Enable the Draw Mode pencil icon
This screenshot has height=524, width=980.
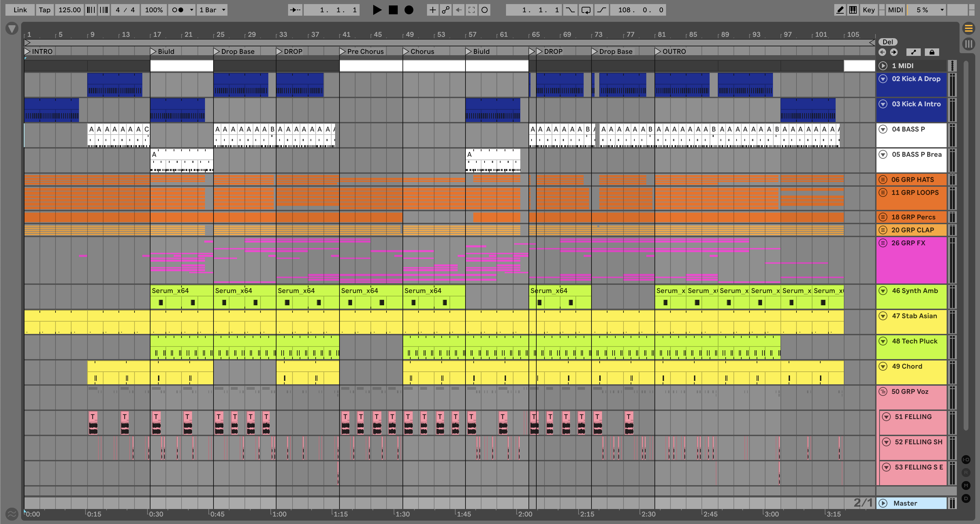pyautogui.click(x=840, y=10)
